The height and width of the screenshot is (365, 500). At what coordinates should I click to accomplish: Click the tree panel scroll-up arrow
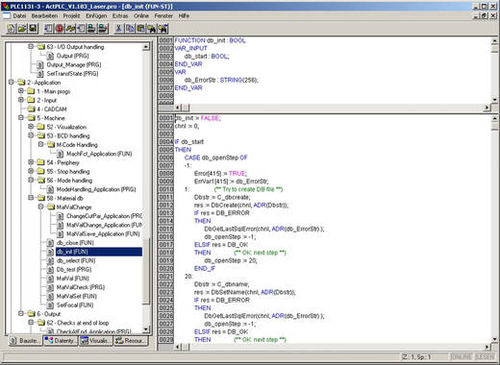tap(146, 47)
